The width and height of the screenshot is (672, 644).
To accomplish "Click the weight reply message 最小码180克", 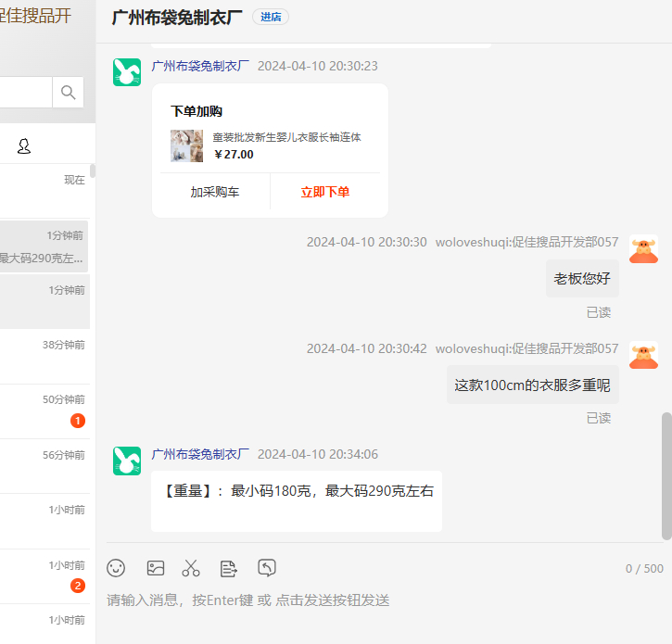I will (297, 501).
